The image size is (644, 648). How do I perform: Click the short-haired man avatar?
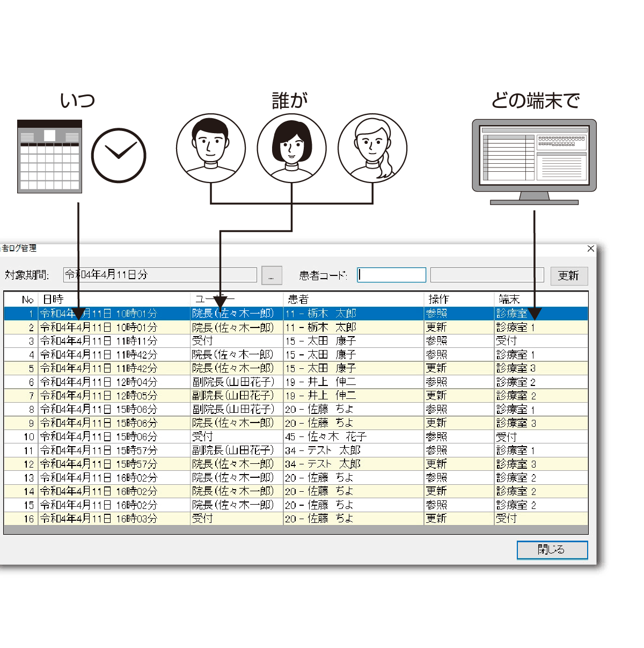pos(210,148)
